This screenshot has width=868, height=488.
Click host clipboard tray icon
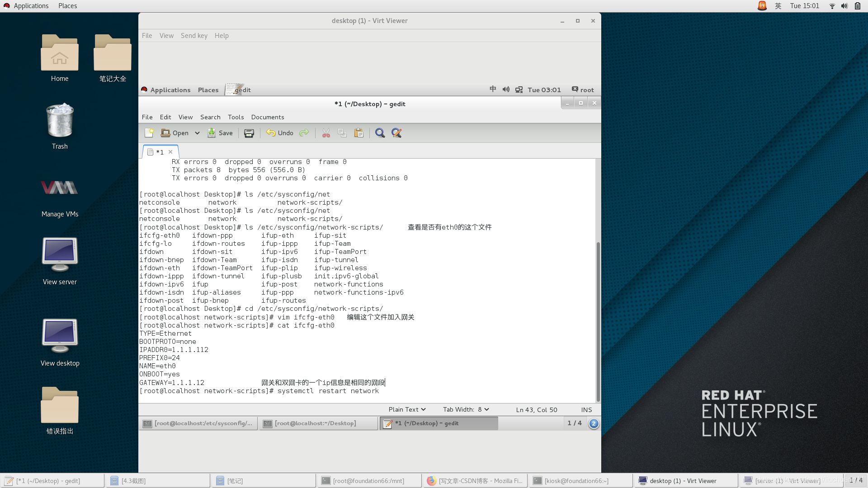click(x=858, y=6)
